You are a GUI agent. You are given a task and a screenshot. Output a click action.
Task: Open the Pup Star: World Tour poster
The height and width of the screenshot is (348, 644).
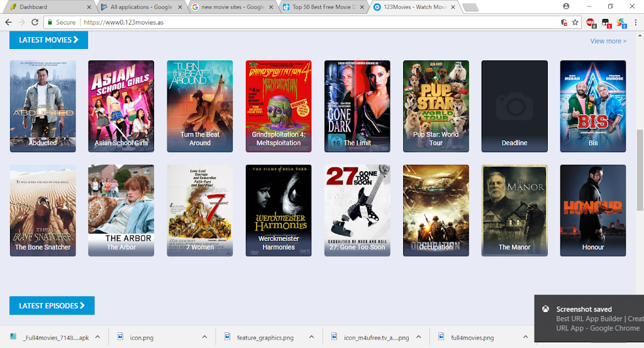pos(436,106)
